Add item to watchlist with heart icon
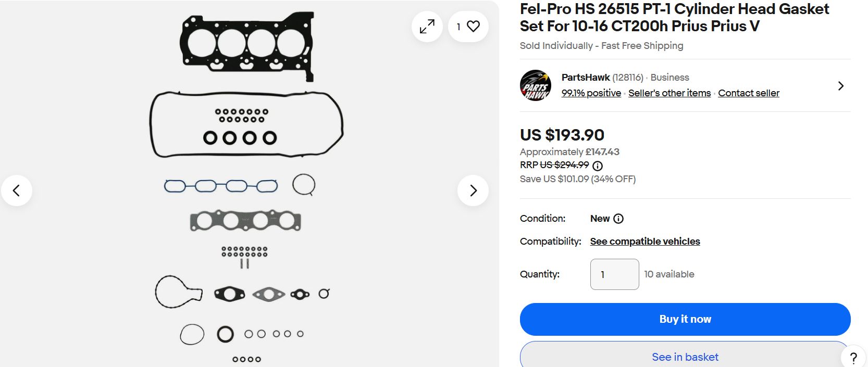This screenshot has height=367, width=868. click(x=468, y=26)
